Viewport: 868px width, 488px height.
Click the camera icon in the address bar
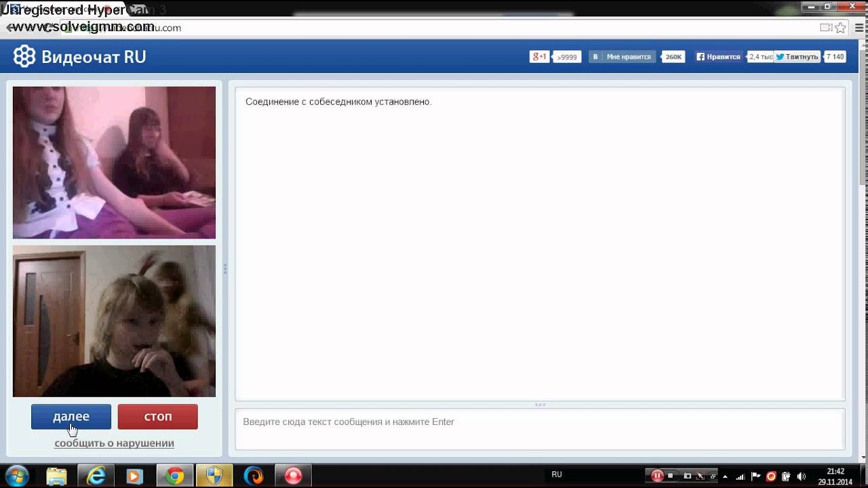coord(825,28)
